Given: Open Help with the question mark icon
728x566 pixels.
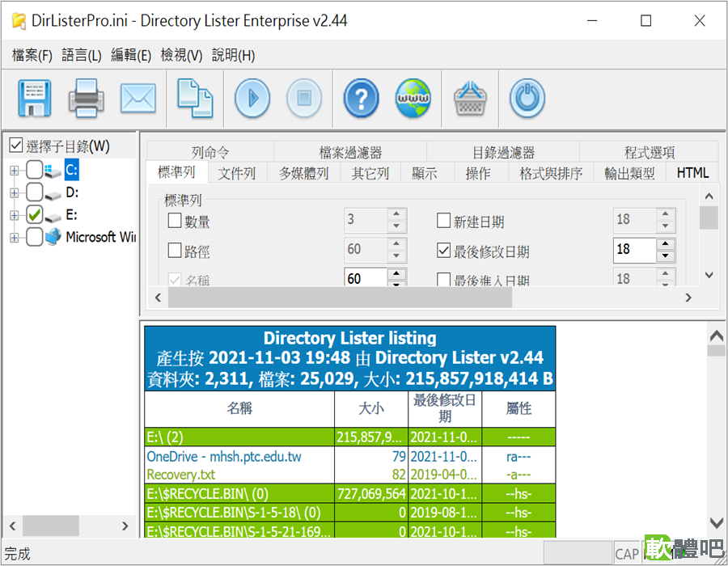Looking at the screenshot, I should (362, 99).
